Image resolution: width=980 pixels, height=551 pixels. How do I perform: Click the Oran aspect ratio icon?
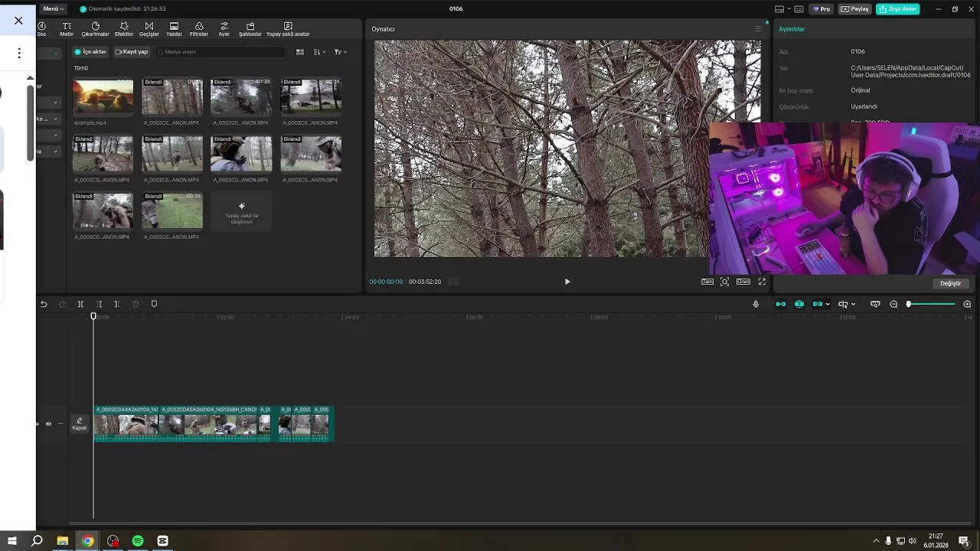[743, 282]
